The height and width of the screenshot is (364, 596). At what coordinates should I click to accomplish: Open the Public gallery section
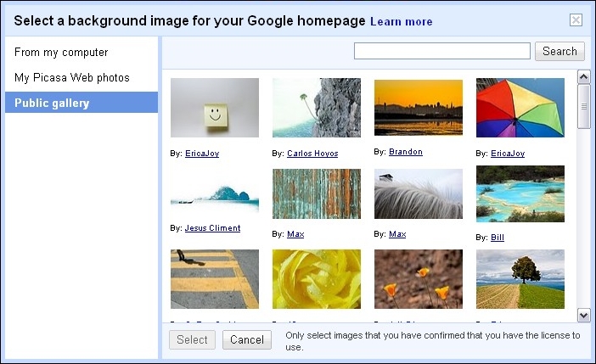coord(52,104)
